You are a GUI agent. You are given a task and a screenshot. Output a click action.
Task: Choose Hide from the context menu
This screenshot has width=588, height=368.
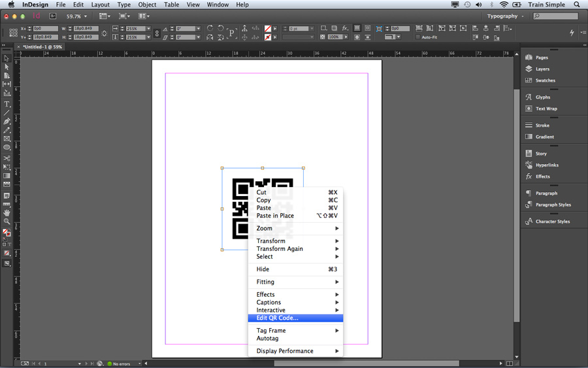[295, 269]
